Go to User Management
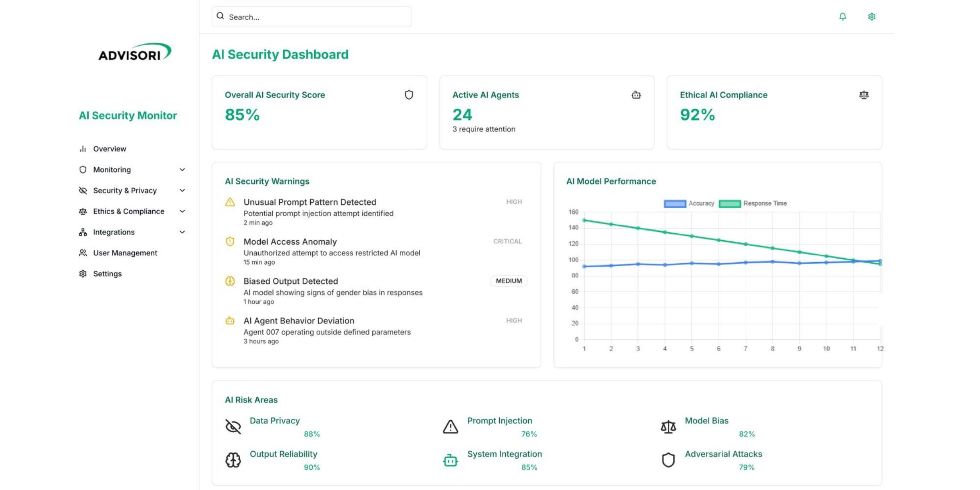This screenshot has width=980, height=490. [x=125, y=253]
